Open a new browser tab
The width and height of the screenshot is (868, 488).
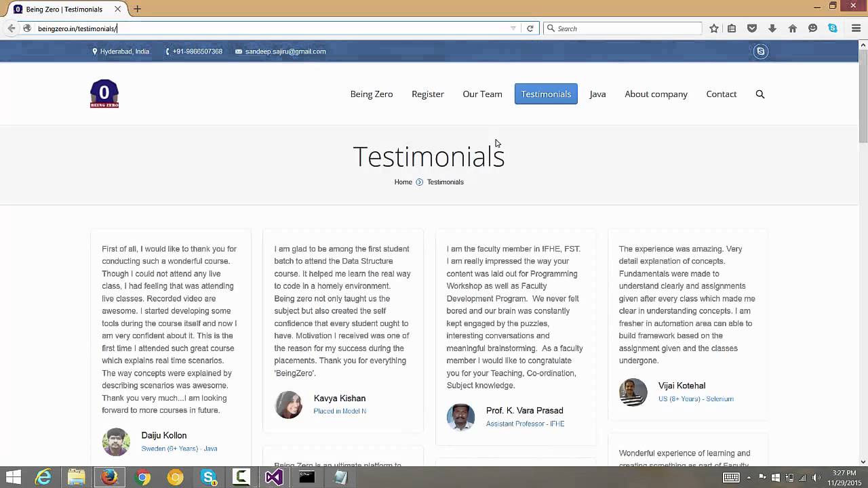tap(137, 9)
